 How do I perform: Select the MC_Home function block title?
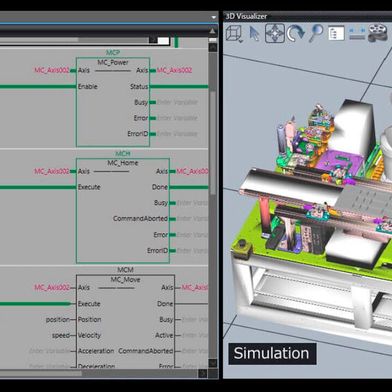(123, 163)
